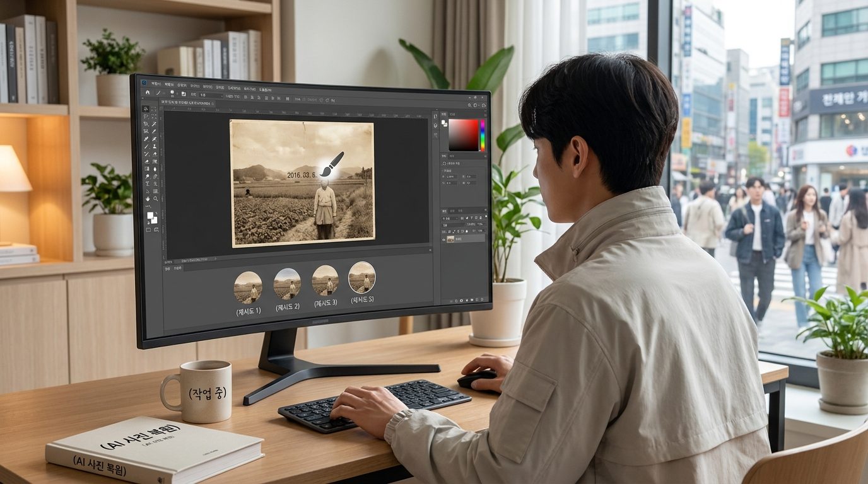This screenshot has width=868, height=484.
Task: Select the Crop tool
Action: click(146, 124)
